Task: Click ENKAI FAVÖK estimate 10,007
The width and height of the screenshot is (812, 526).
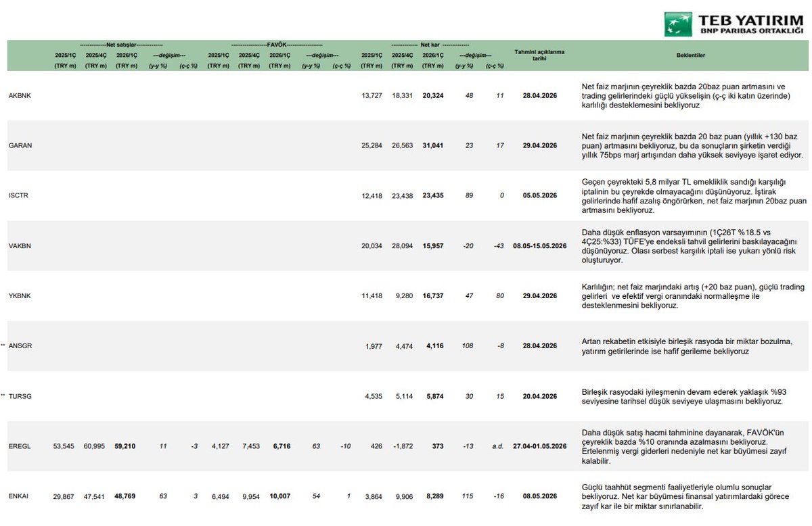Action: 279,496
